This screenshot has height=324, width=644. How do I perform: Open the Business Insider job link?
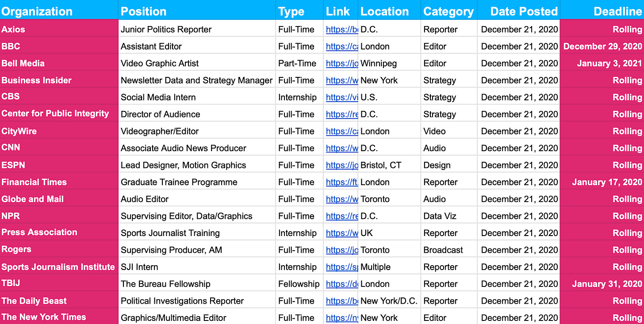[x=342, y=80]
